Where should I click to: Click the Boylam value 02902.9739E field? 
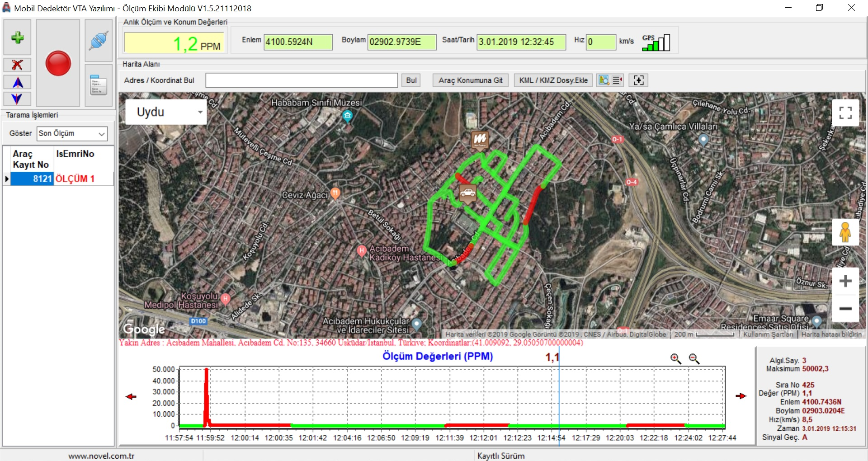[402, 42]
